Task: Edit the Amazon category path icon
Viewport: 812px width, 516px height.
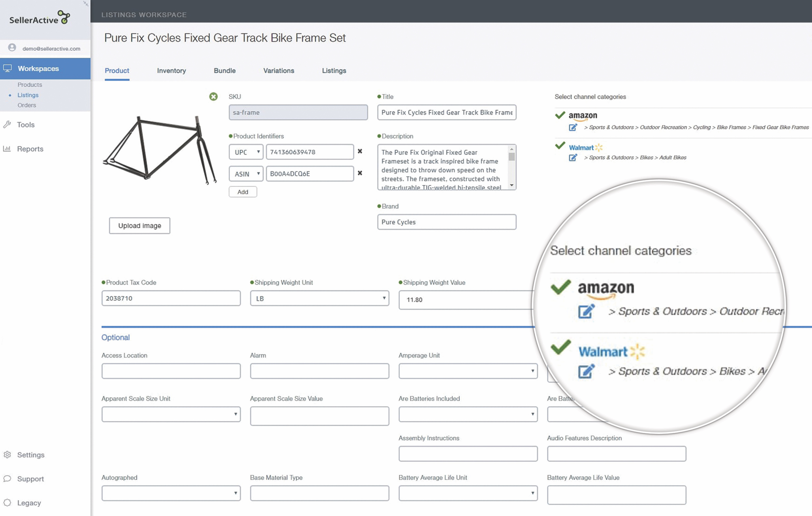Action: click(573, 128)
